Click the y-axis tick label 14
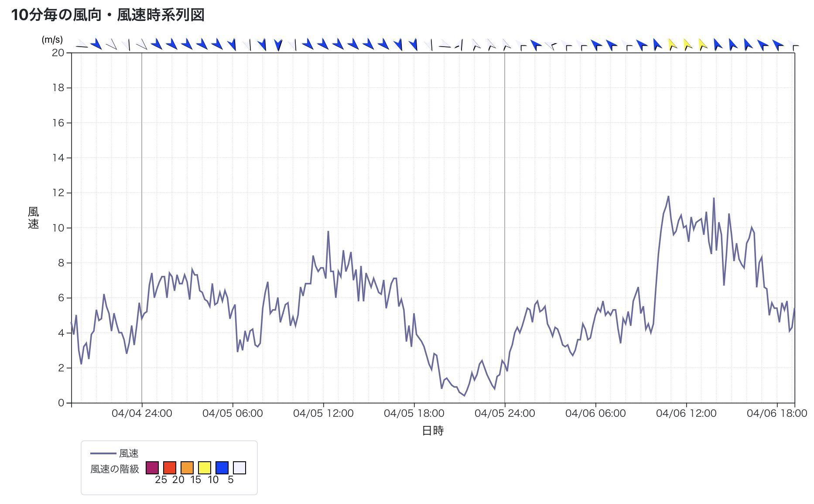814x504 pixels. click(58, 158)
